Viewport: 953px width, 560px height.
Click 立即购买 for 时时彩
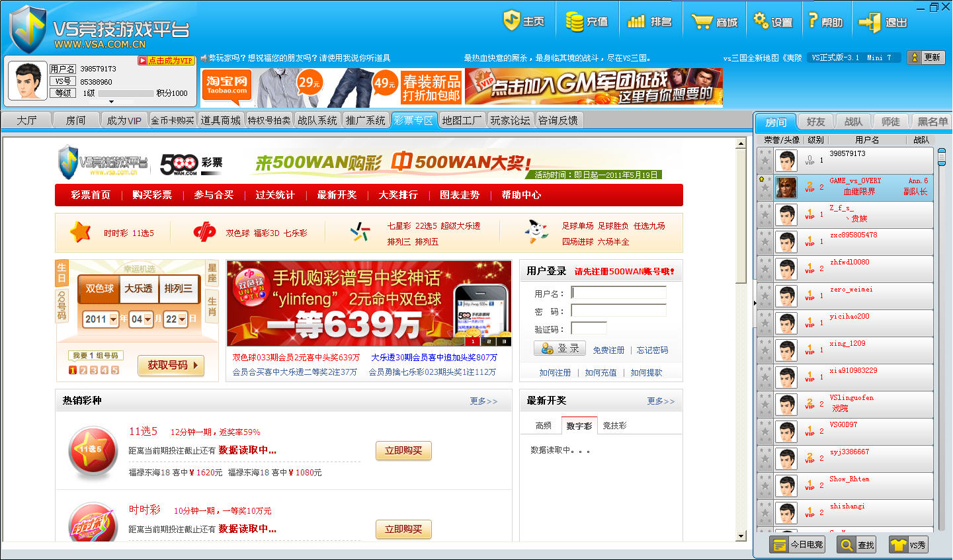click(403, 530)
